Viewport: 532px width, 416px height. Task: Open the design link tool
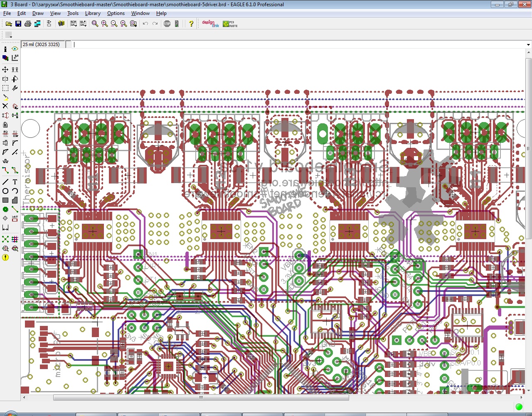click(210, 24)
